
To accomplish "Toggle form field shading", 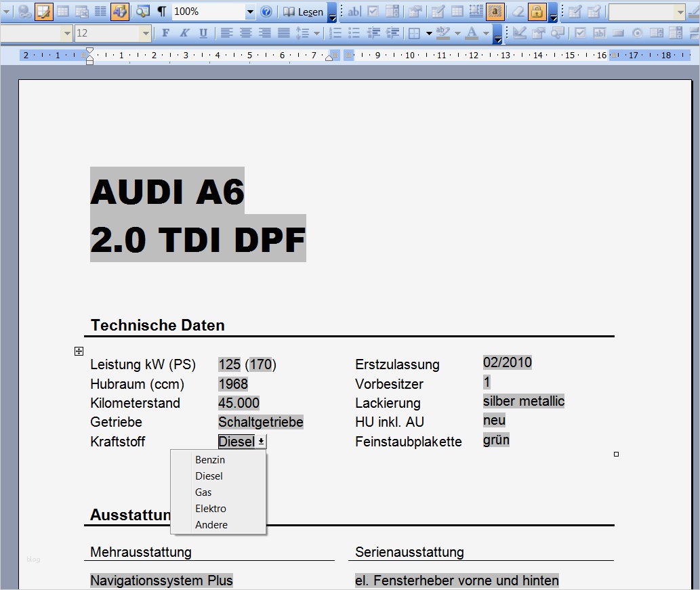I will coord(495,12).
